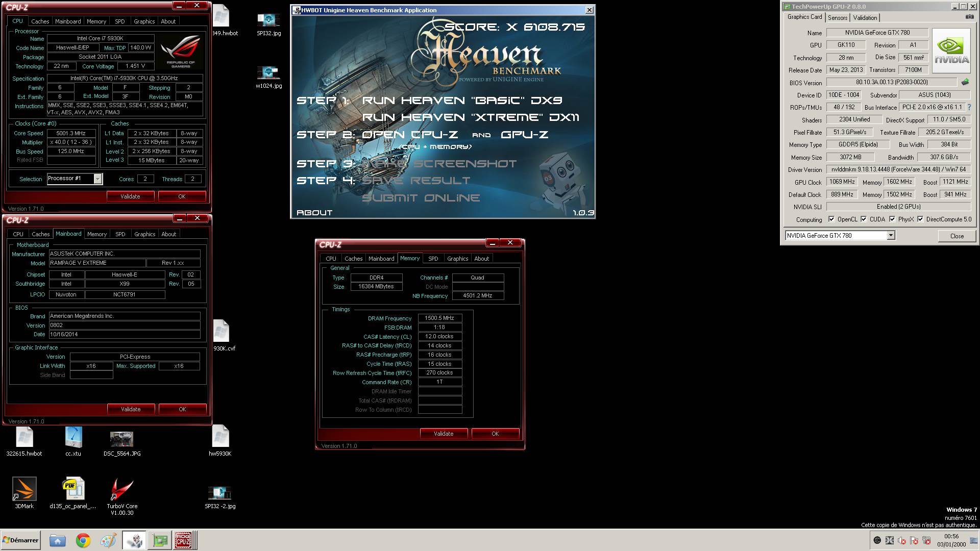Click Validate in the CPU tab window
Viewport: 980px width, 551px height.
(130, 196)
